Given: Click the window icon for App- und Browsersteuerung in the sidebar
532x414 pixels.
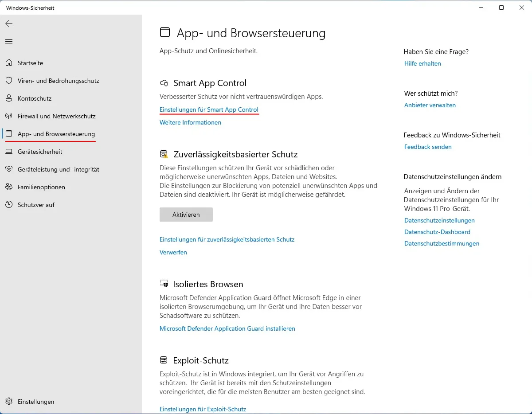Looking at the screenshot, I should [9, 134].
